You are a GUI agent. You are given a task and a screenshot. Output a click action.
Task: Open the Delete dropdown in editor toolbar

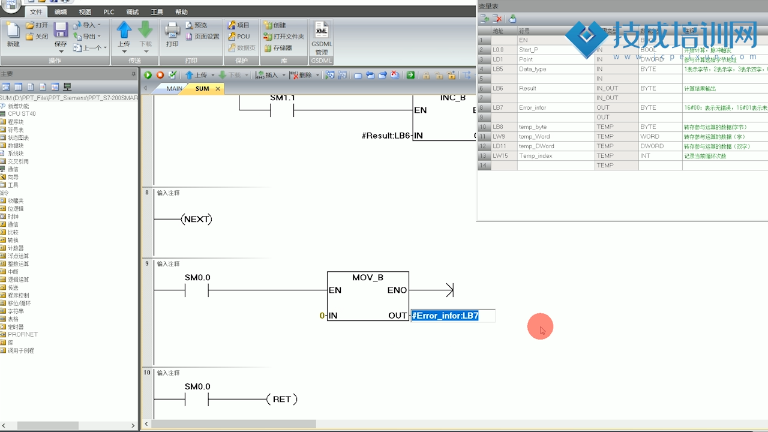pyautogui.click(x=317, y=75)
